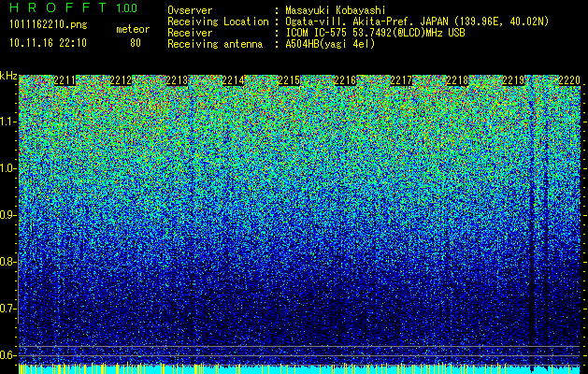Click the 2214 time marker
The height and width of the screenshot is (374, 588).
click(x=234, y=80)
